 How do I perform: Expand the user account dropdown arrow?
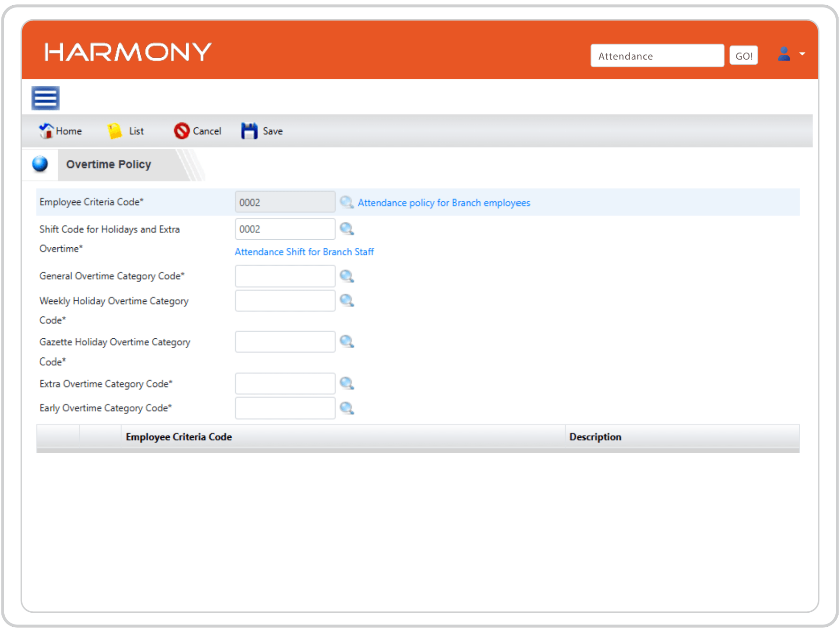point(802,54)
